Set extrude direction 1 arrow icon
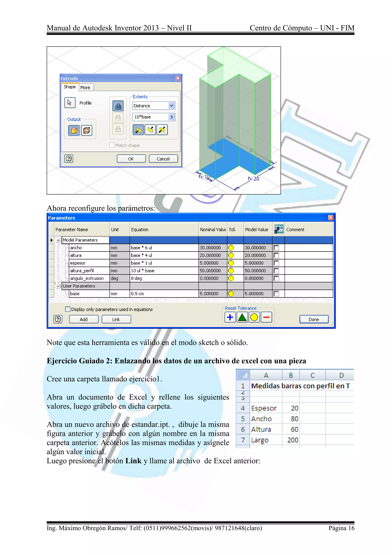The height and width of the screenshot is (555, 392). pyautogui.click(x=138, y=130)
